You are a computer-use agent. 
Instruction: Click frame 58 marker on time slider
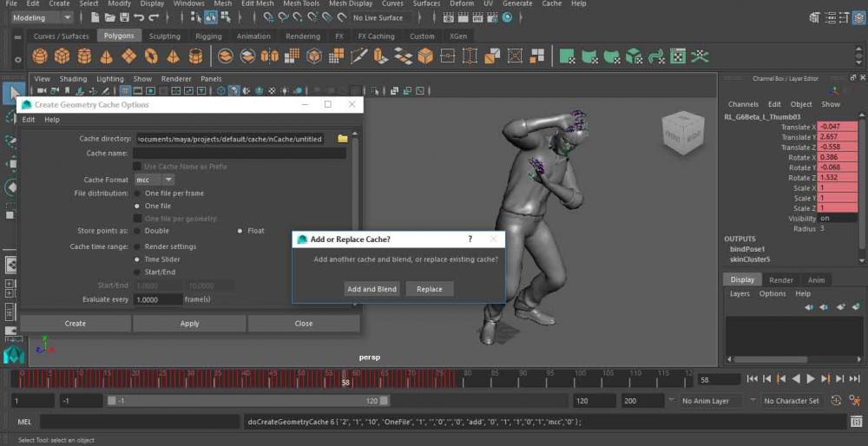pyautogui.click(x=345, y=380)
